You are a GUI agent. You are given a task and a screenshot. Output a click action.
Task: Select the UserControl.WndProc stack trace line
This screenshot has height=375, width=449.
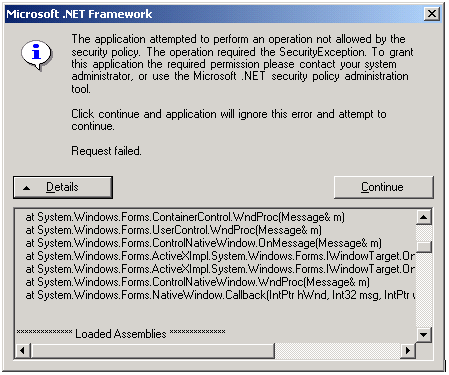click(173, 230)
